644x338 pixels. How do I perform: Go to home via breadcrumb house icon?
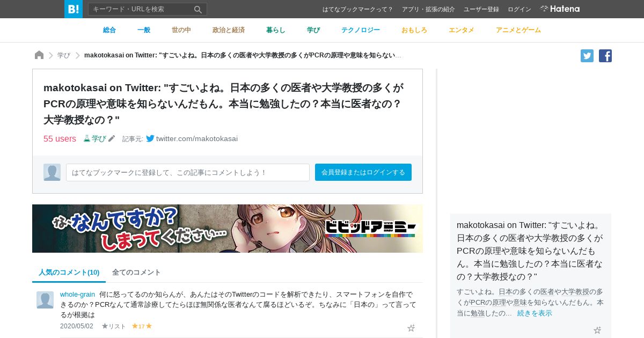(39, 55)
